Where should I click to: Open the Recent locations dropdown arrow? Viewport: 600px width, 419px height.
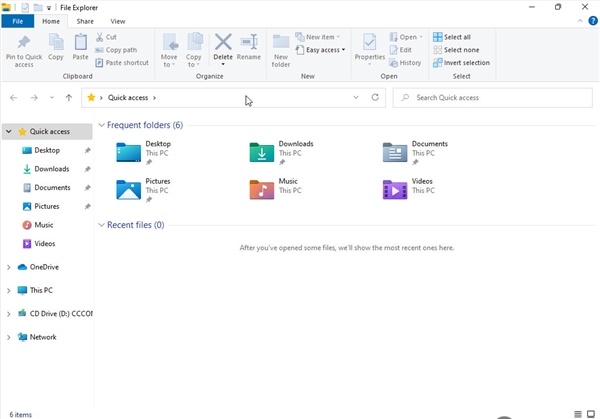click(52, 98)
